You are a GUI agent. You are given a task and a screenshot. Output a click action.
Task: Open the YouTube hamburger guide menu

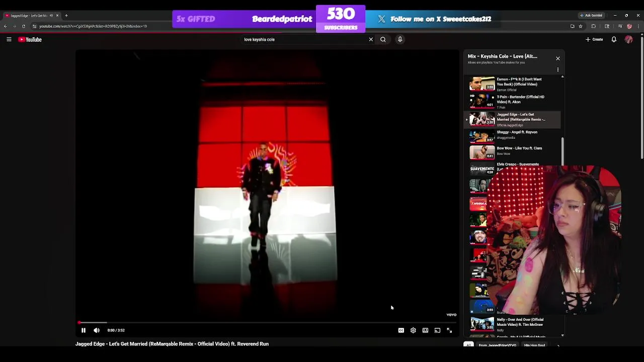[9, 39]
